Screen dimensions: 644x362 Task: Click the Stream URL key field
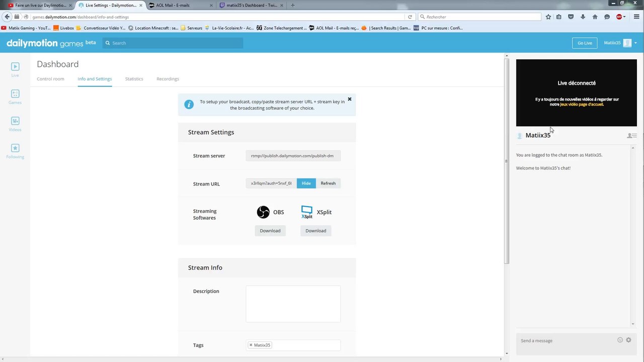pyautogui.click(x=271, y=184)
